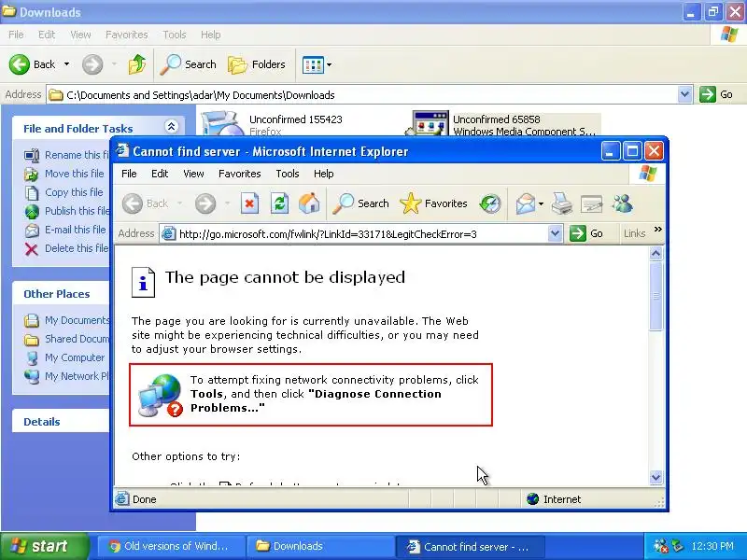This screenshot has height=560, width=747.
Task: Expand the Links toolbar chevron
Action: tap(658, 229)
